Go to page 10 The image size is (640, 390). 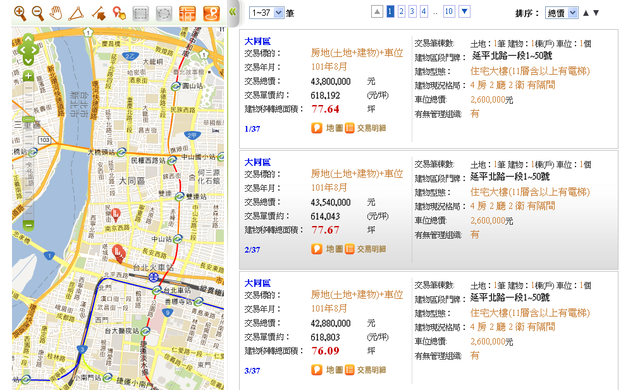pos(449,11)
